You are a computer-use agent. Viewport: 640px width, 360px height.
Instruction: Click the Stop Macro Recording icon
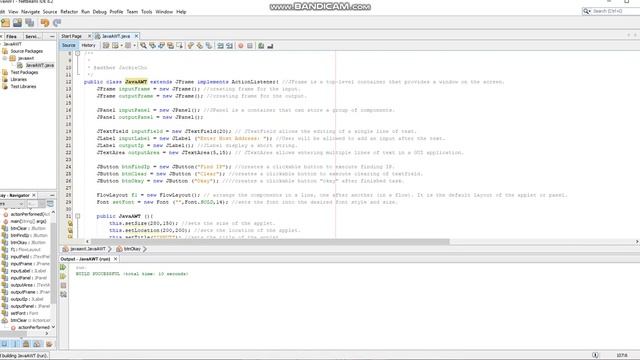pos(250,46)
